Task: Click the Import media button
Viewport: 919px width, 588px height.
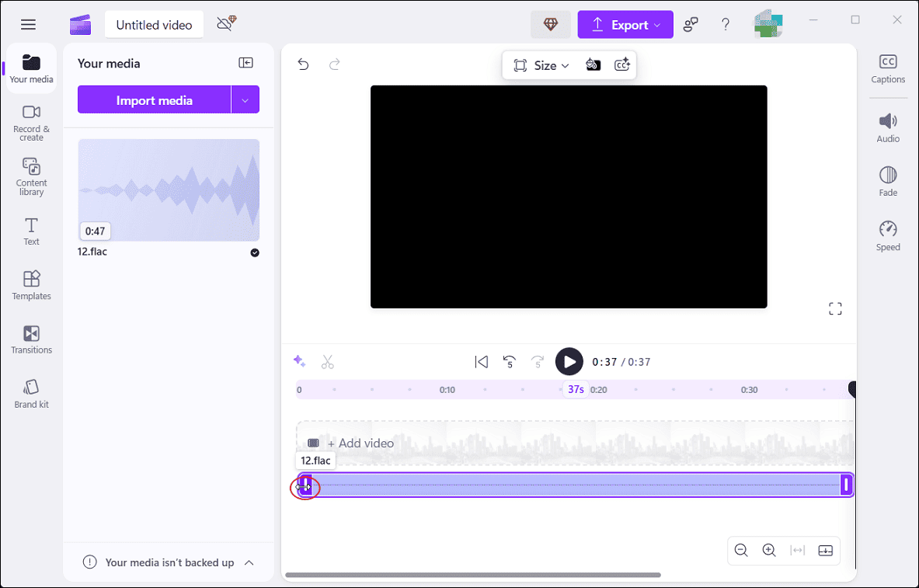Action: 154,99
